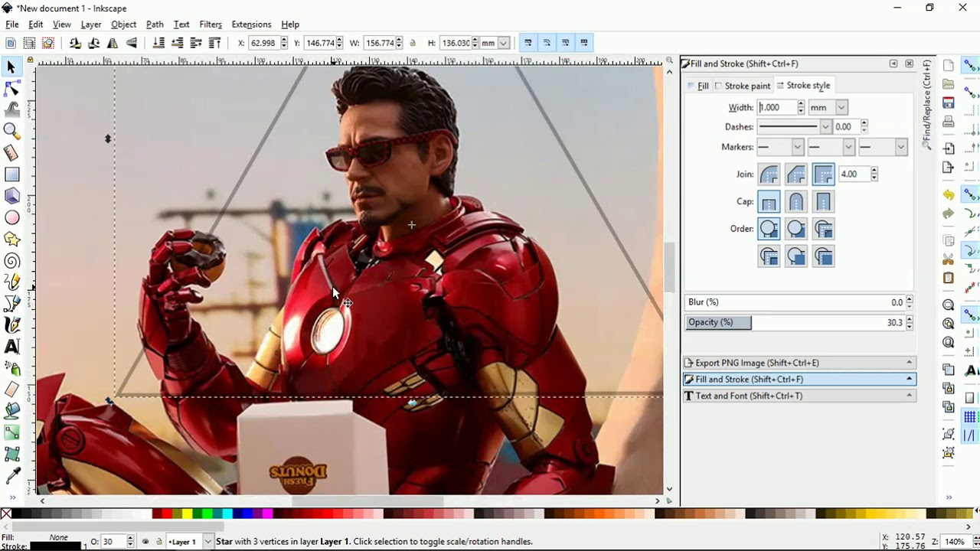980x551 pixels.
Task: Toggle Layer 1 visibility eye icon
Action: pyautogui.click(x=145, y=542)
